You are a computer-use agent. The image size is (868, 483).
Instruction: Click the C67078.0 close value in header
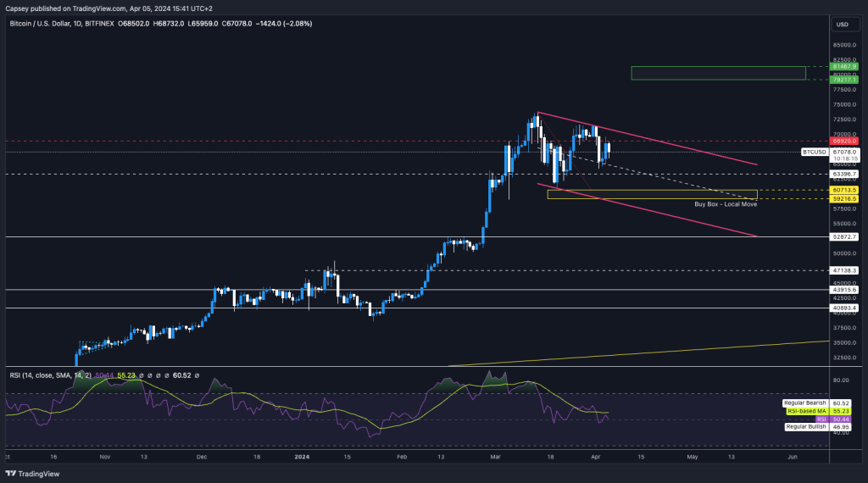[237, 24]
